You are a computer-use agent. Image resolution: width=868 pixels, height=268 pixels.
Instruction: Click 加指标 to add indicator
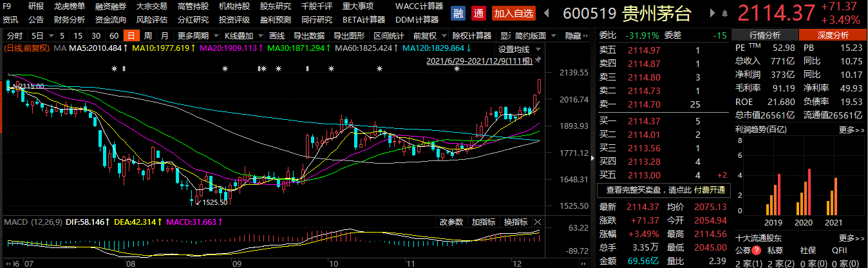(484, 222)
